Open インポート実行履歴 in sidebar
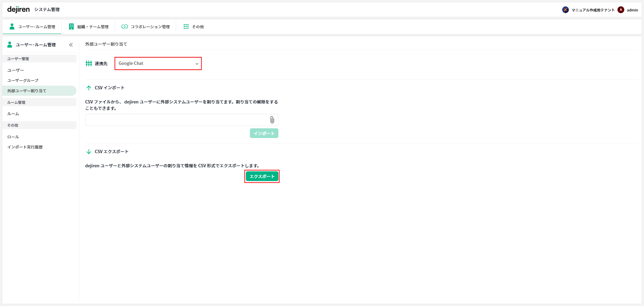This screenshot has height=306, width=644. click(x=25, y=147)
